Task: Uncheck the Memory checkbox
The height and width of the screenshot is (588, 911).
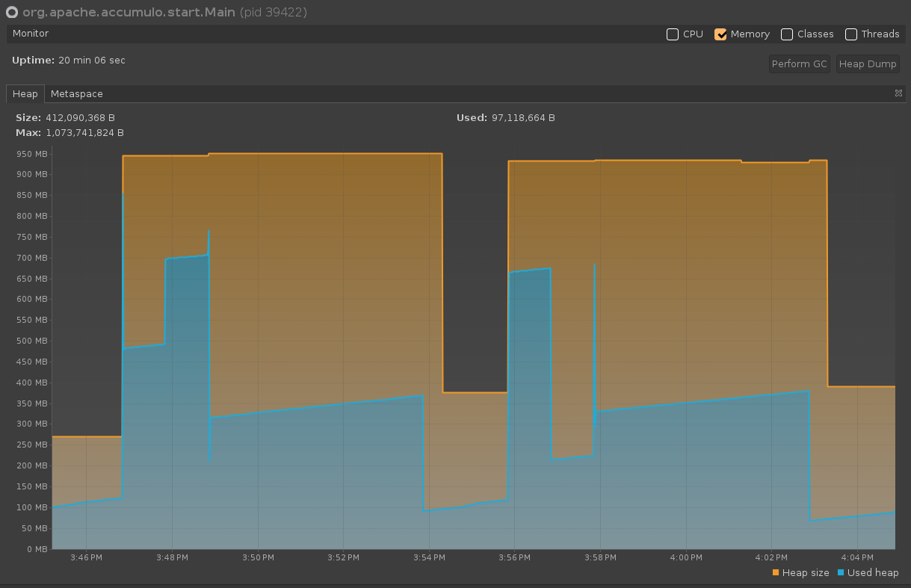Action: pyautogui.click(x=720, y=34)
